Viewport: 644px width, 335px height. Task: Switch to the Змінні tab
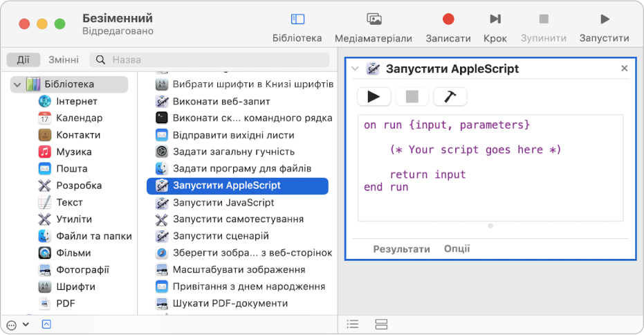63,60
